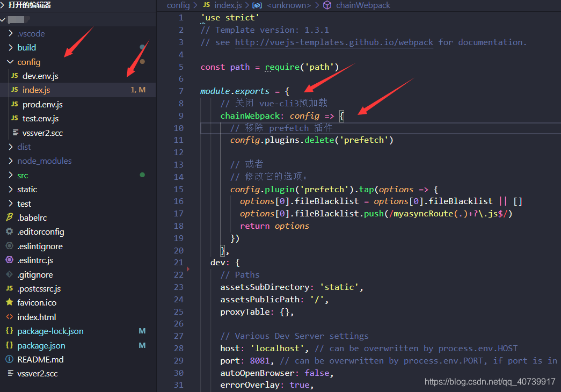This screenshot has height=392, width=561.
Task: Click autoOpenBrowser's false value
Action: click(317, 373)
